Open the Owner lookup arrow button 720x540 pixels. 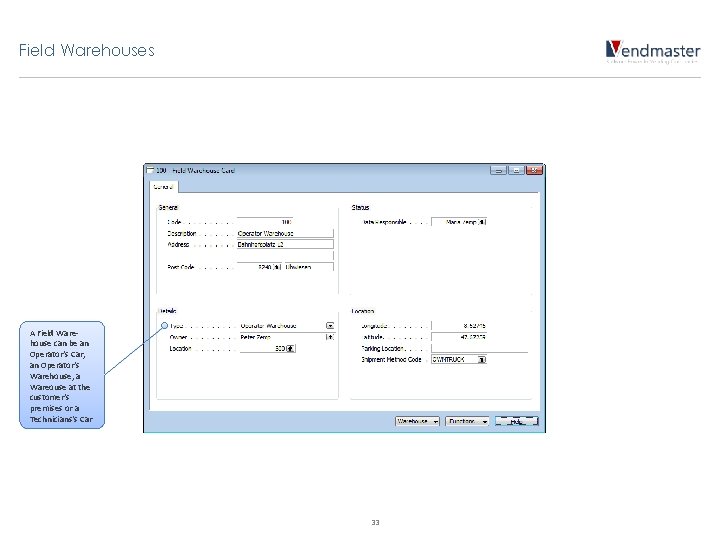click(x=330, y=337)
